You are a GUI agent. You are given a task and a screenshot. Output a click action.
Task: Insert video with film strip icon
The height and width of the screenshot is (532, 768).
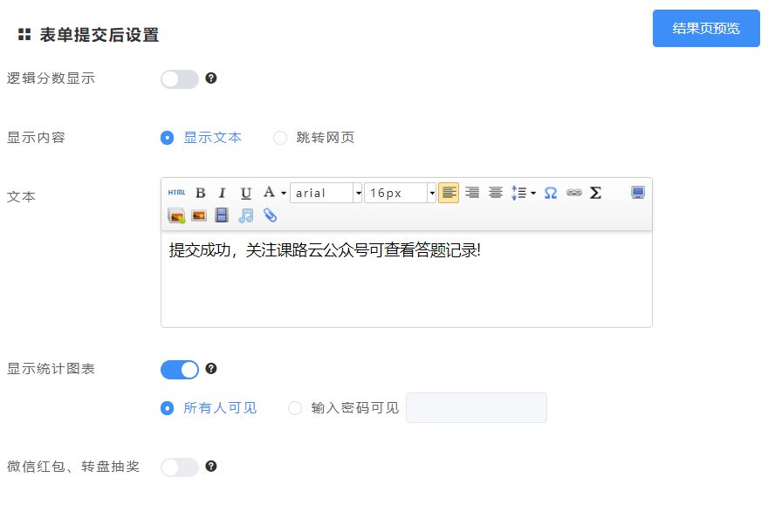tap(222, 215)
